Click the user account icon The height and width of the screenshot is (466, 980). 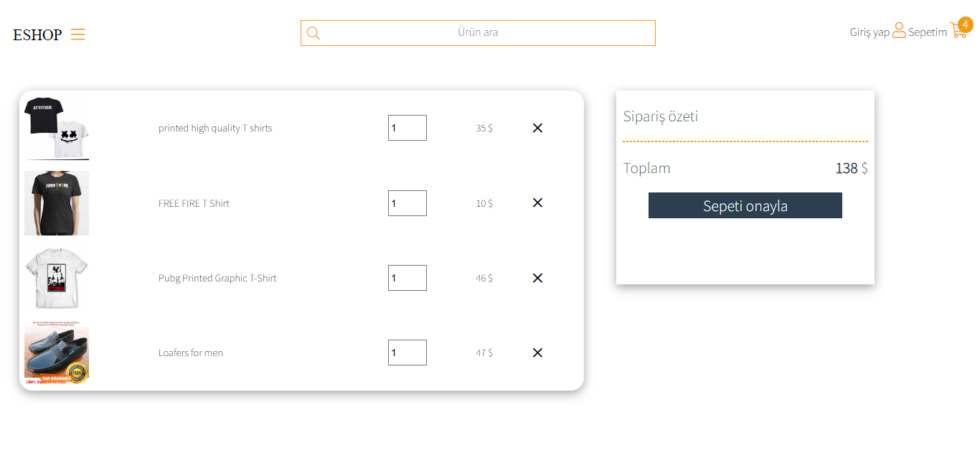[x=899, y=31]
